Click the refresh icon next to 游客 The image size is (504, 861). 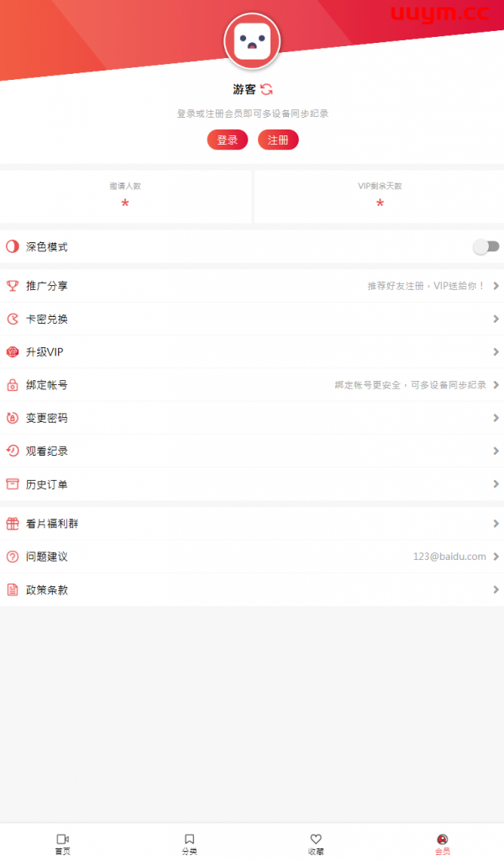(266, 89)
